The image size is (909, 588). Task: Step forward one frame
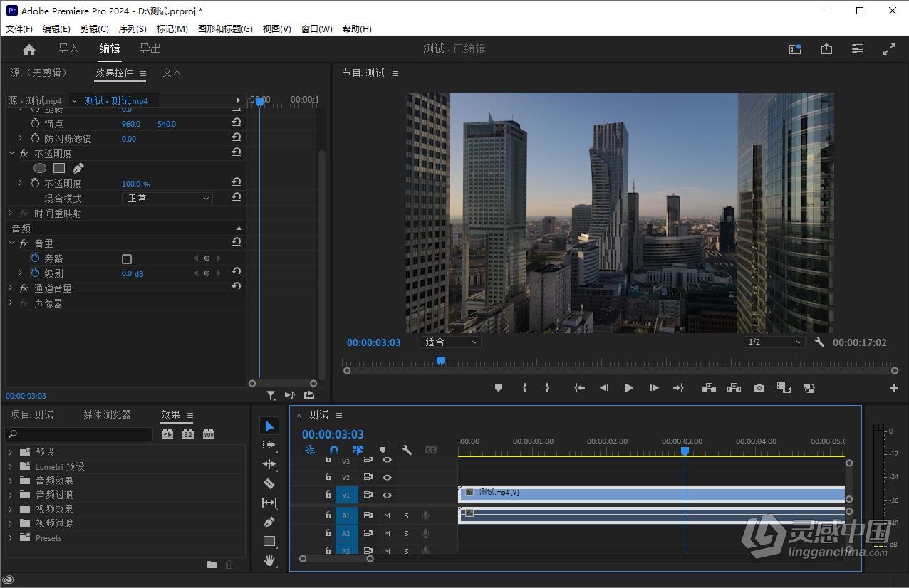tap(654, 388)
